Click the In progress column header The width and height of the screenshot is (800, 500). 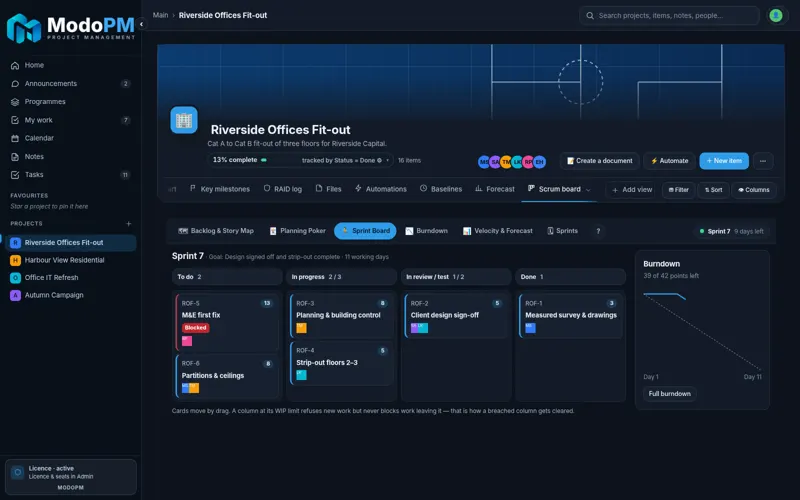(341, 277)
